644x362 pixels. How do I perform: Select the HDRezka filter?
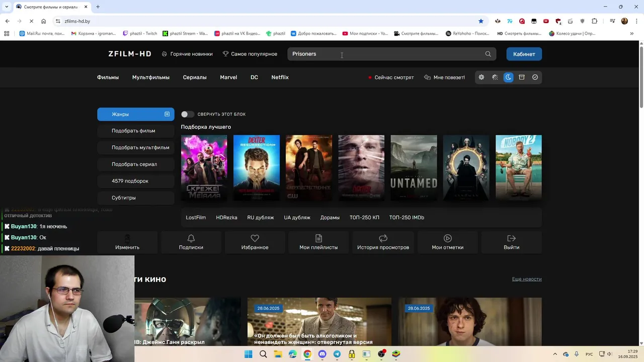(x=226, y=218)
